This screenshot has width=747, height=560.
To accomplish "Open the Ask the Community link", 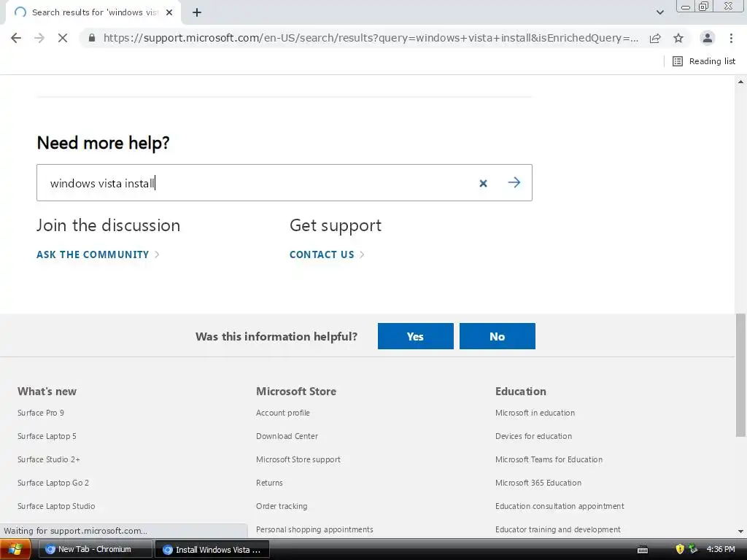I will coord(98,254).
